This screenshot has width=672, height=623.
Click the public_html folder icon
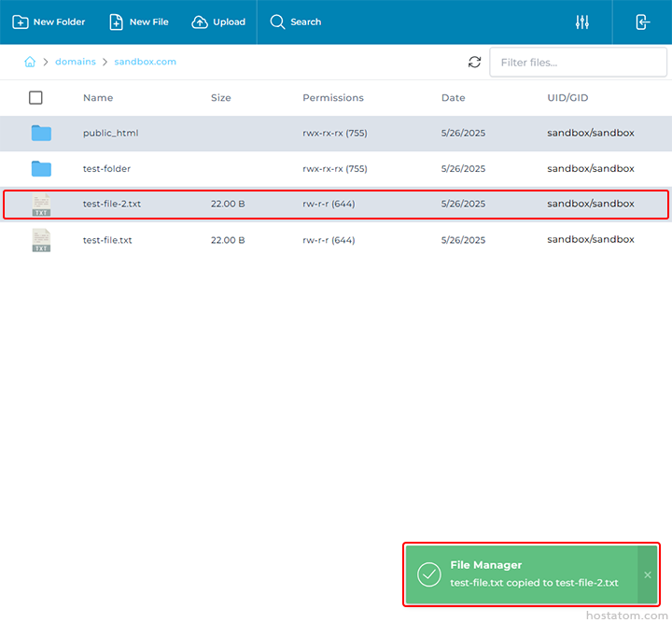pyautogui.click(x=41, y=133)
